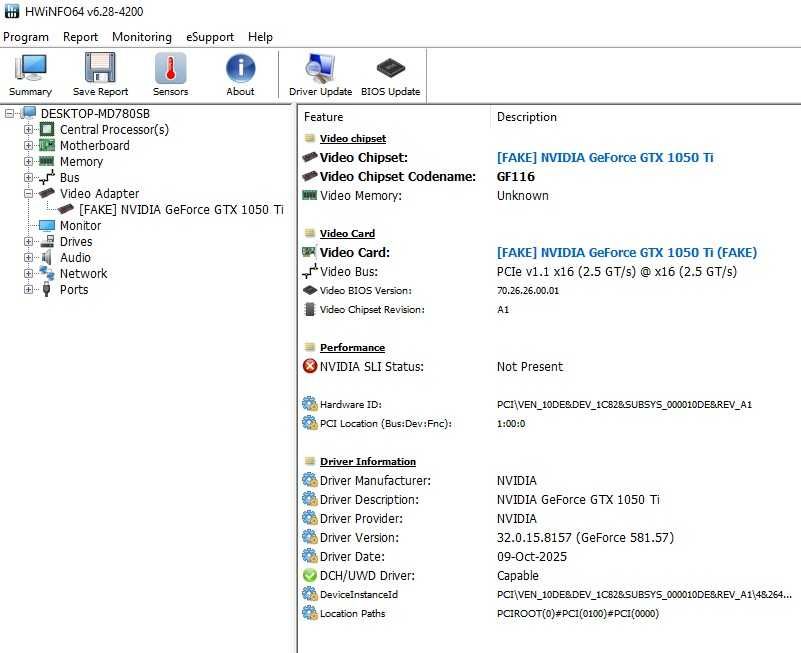Click the Description column header
Image resolution: width=801 pixels, height=653 pixels.
click(527, 117)
